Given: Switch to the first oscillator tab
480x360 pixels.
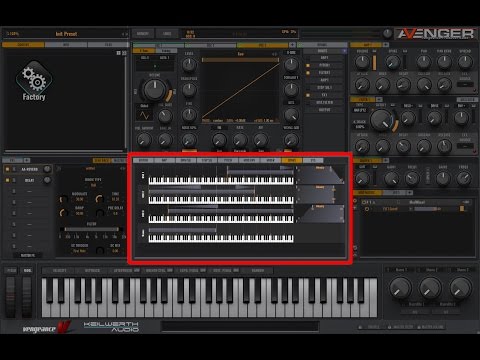Looking at the screenshot, I should click(158, 45).
